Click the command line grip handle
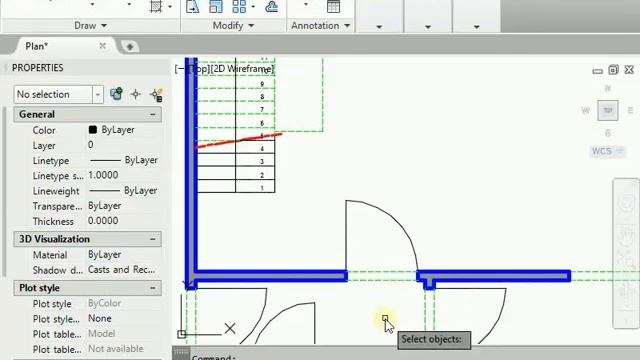 (181, 353)
